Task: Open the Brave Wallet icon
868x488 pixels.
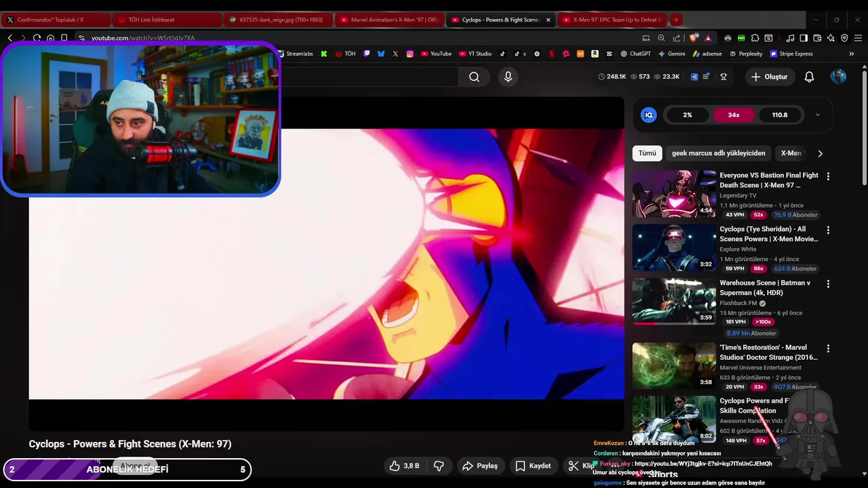Action: click(817, 38)
